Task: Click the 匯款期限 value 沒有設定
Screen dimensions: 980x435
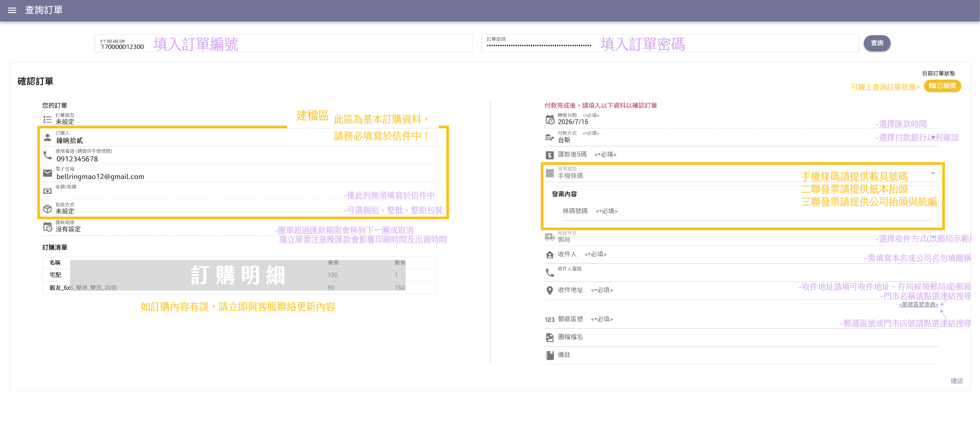Action: pyautogui.click(x=68, y=230)
